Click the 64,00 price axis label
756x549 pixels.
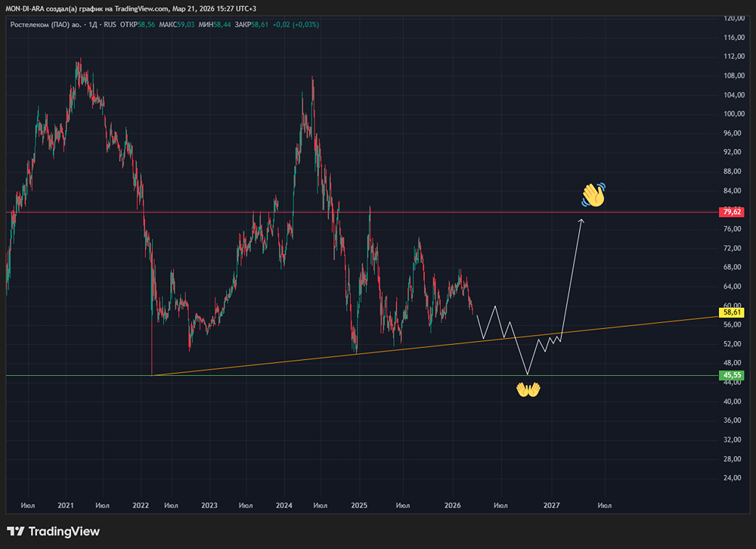click(734, 287)
